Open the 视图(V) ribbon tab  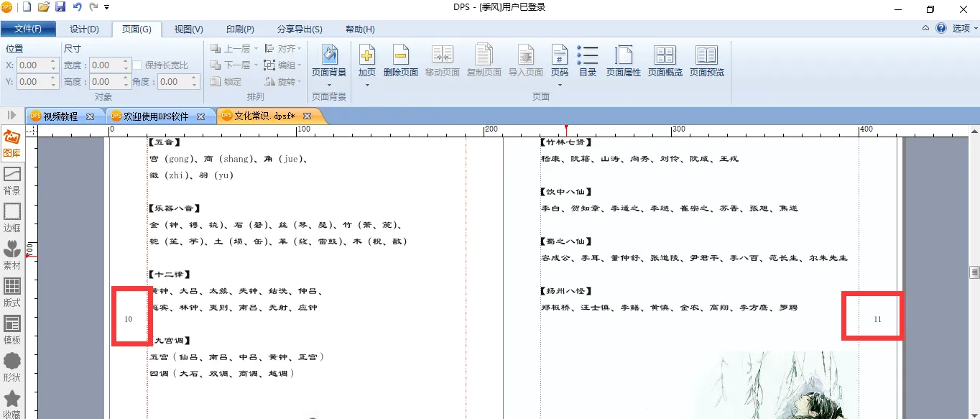pos(188,29)
